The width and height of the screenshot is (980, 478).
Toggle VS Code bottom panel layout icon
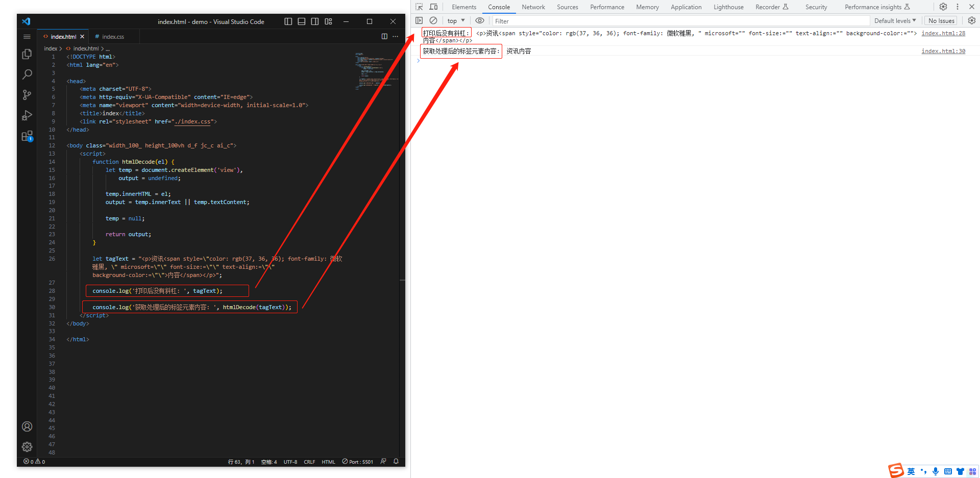tap(302, 21)
